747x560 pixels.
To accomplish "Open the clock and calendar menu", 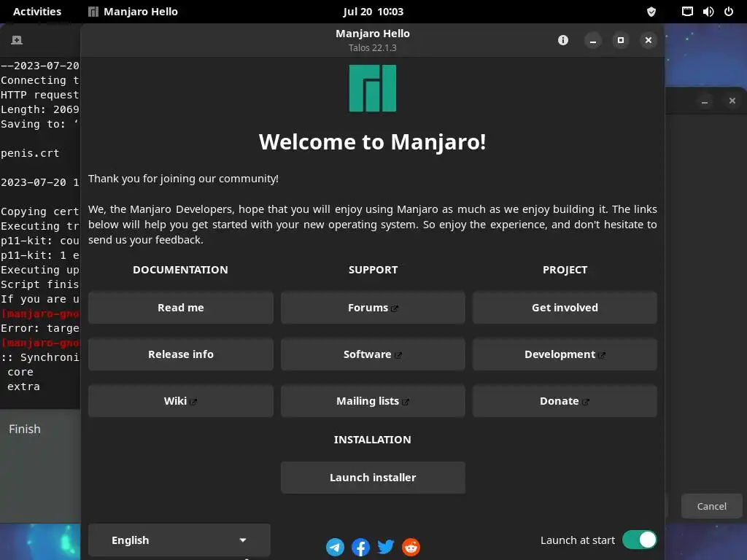I will 373,12.
